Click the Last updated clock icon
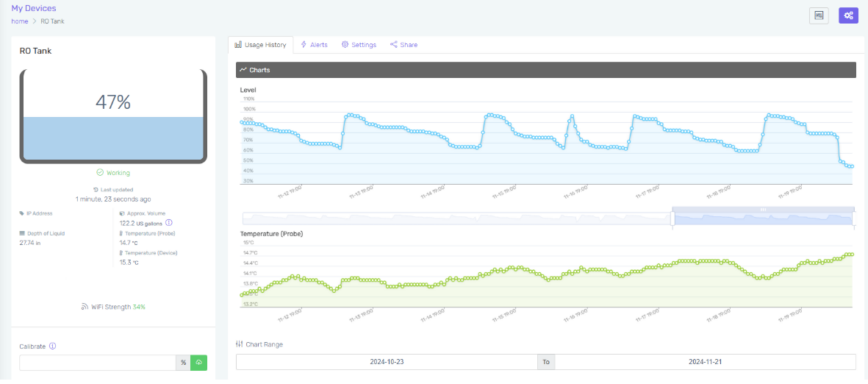Viewport: 868px width, 384px height. coord(96,190)
